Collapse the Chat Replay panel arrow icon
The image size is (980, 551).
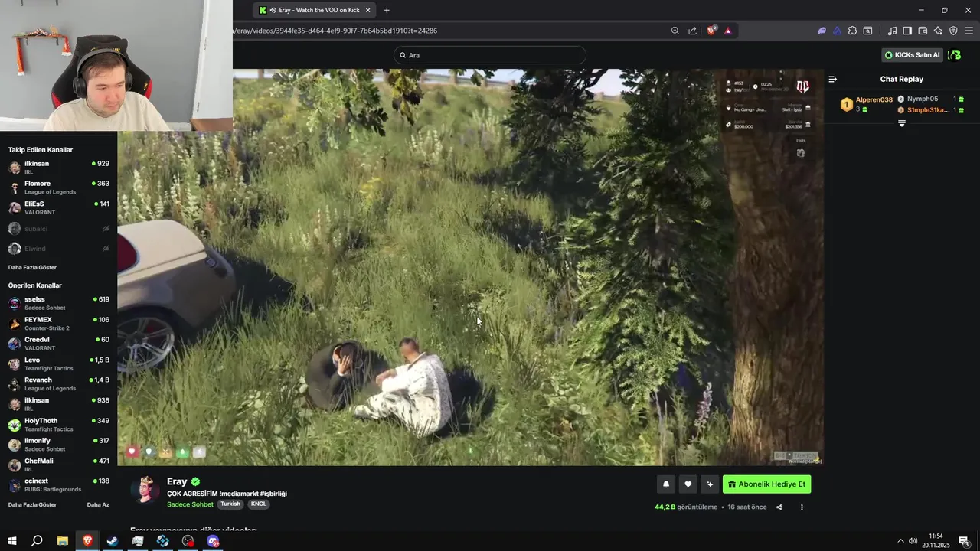[833, 79]
